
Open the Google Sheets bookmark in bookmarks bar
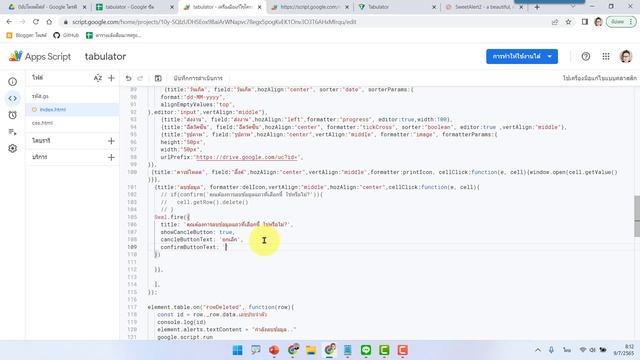114,36
